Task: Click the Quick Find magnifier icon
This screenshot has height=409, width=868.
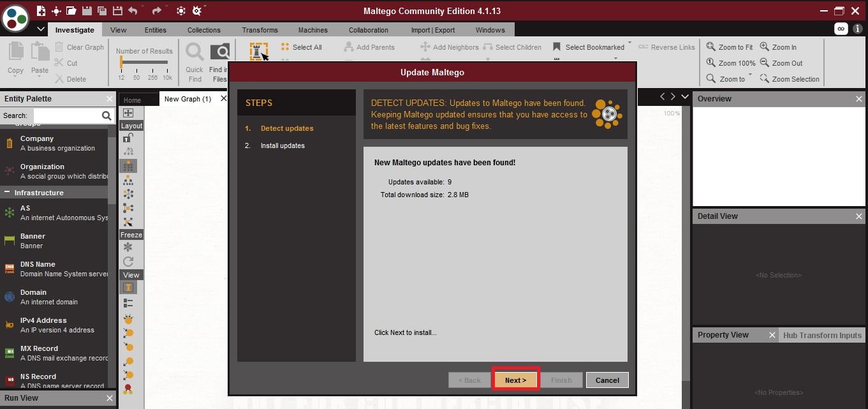Action: 195,53
